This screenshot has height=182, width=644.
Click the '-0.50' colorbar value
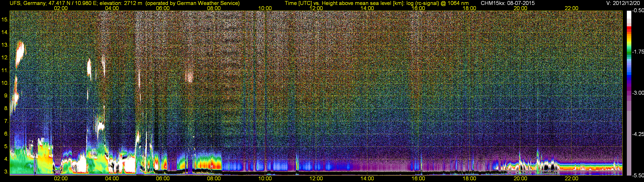pyautogui.click(x=638, y=10)
